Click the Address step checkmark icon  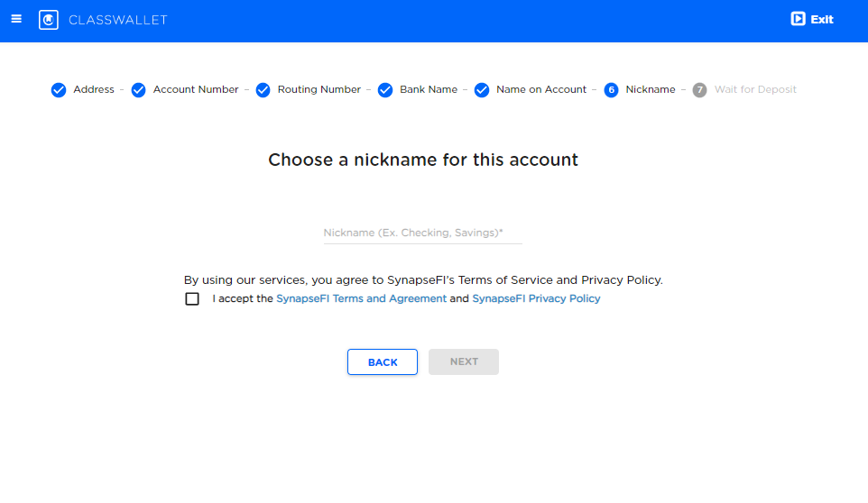(x=59, y=90)
